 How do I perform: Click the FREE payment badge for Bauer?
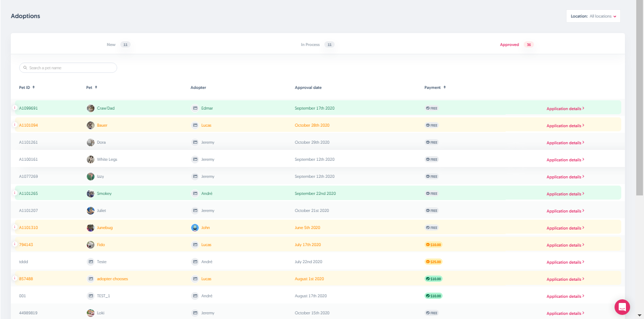[431, 125]
